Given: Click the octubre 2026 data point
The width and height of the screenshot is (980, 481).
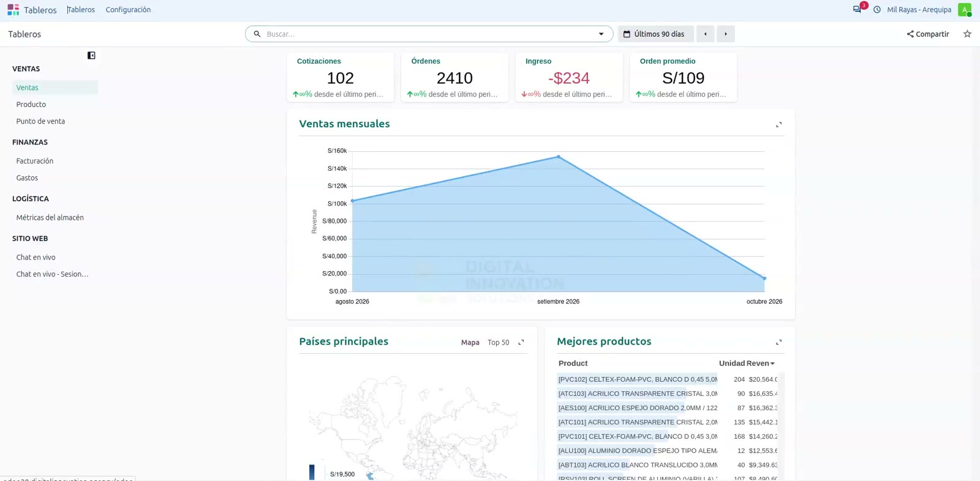Looking at the screenshot, I should [764, 278].
